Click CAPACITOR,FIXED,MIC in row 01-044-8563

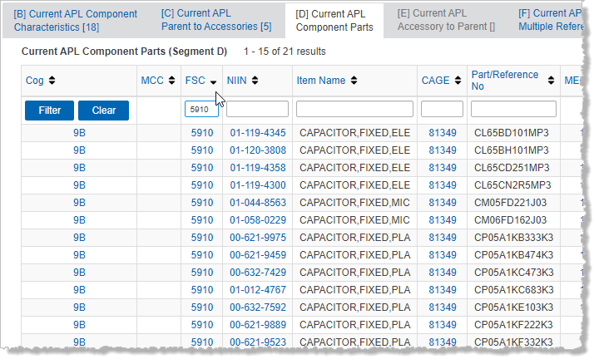click(x=354, y=203)
